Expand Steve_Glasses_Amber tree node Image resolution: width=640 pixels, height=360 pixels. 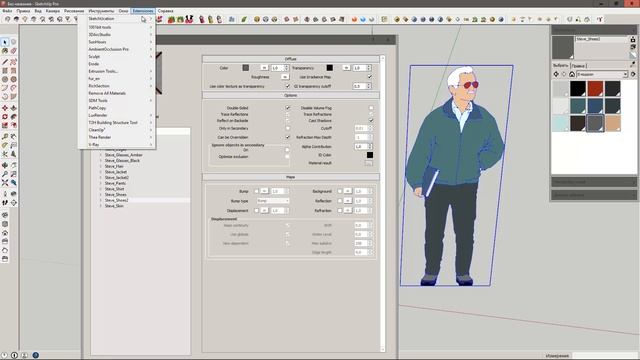(100, 155)
